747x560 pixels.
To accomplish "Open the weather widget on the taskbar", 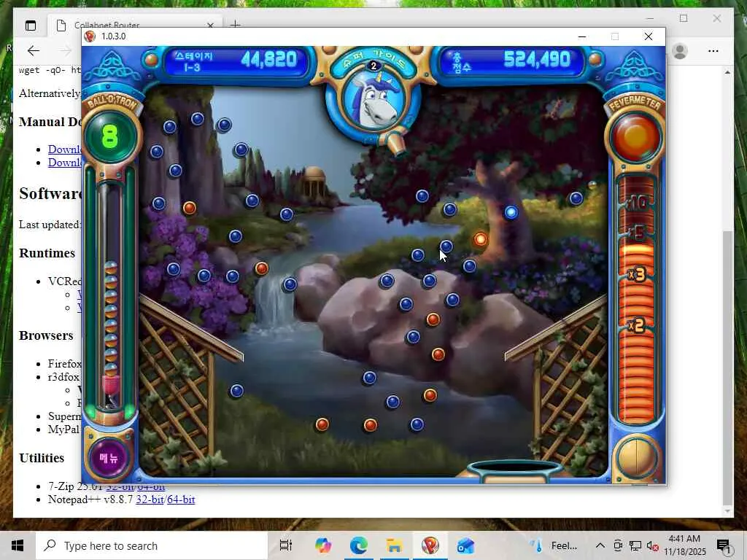I will point(554,545).
